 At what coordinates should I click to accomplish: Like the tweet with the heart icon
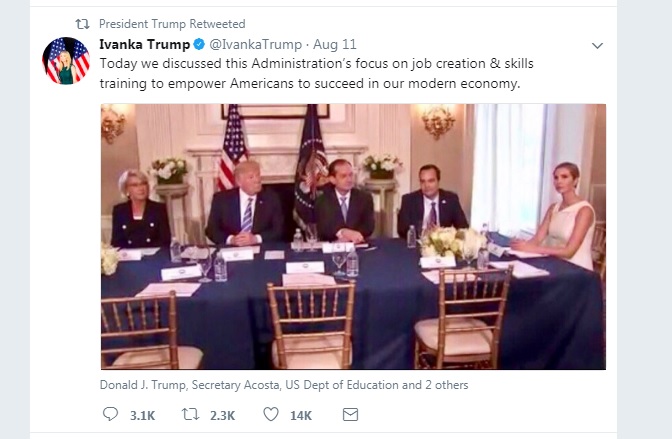tap(270, 414)
